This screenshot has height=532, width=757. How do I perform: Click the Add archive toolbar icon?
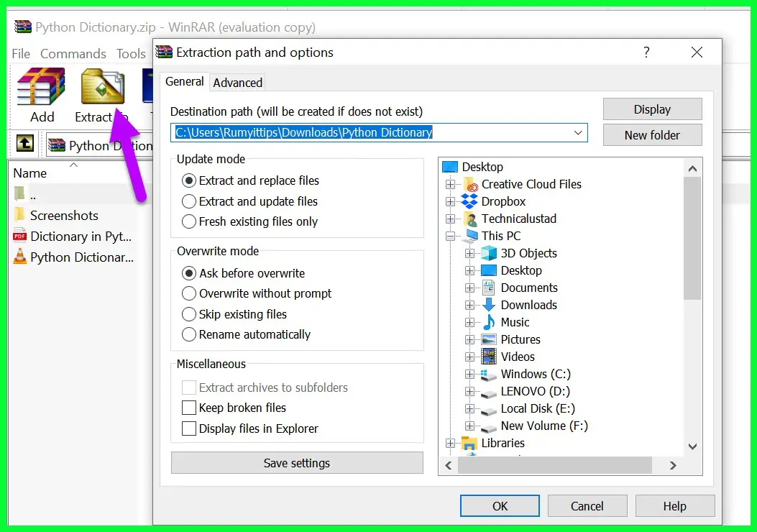click(x=41, y=87)
